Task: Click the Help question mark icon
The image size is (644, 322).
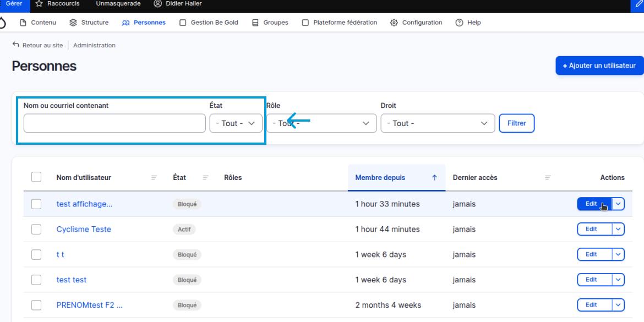Action: tap(459, 23)
